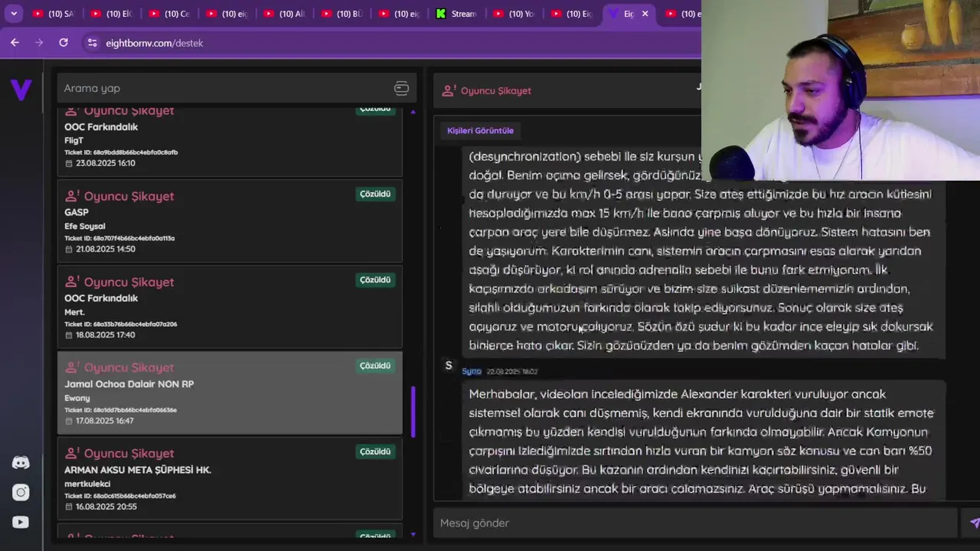
Task: Click the filter icon in search bar
Action: coord(401,88)
